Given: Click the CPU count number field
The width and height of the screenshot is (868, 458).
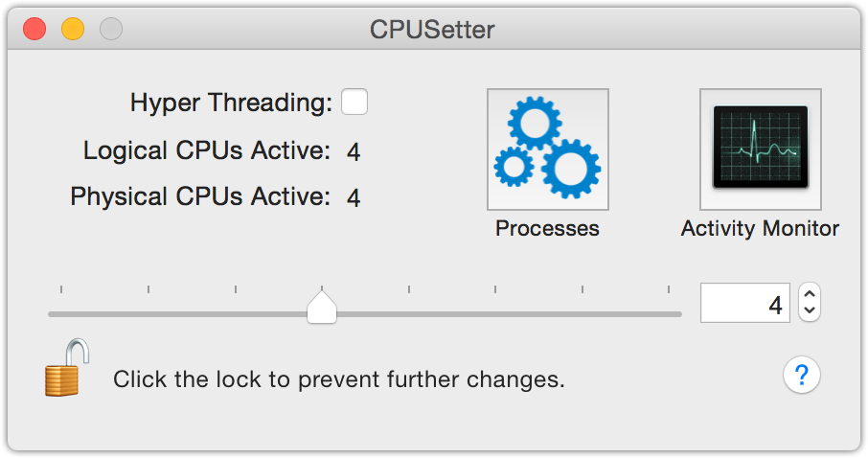Looking at the screenshot, I should pos(745,304).
